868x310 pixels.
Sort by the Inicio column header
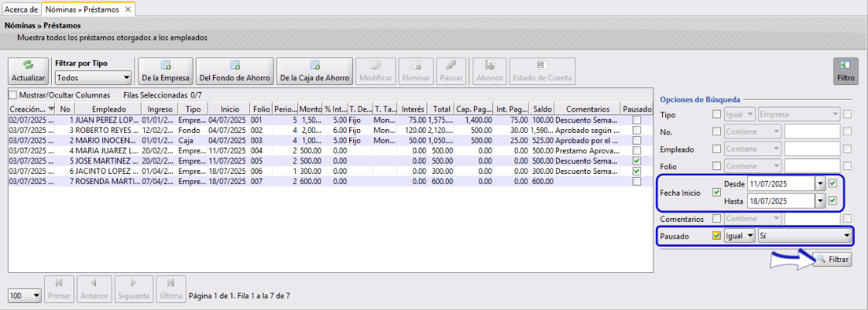(x=229, y=109)
